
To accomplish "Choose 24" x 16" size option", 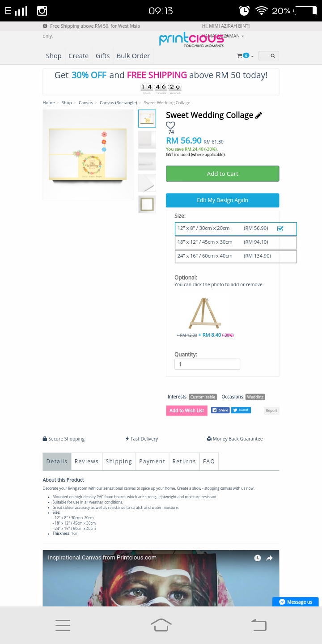I will pyautogui.click(x=236, y=256).
